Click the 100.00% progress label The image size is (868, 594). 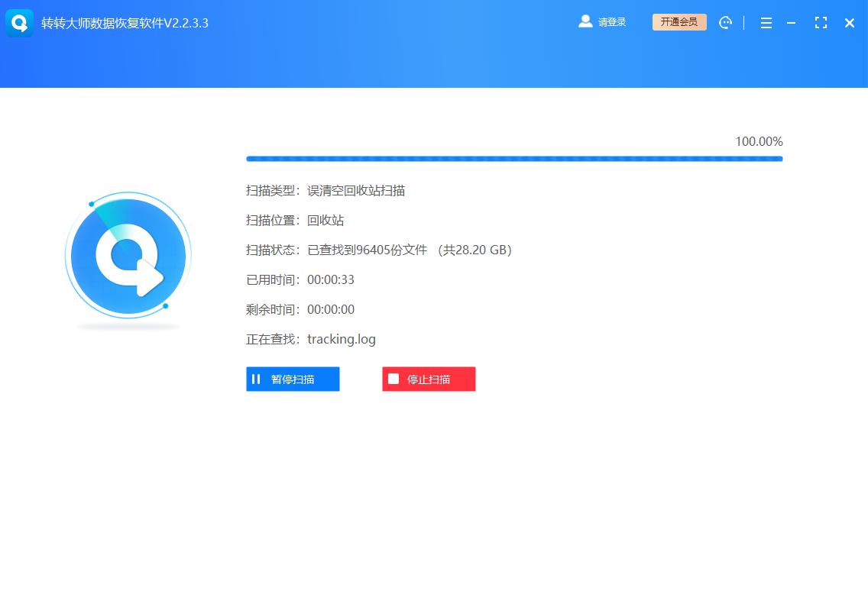[759, 141]
